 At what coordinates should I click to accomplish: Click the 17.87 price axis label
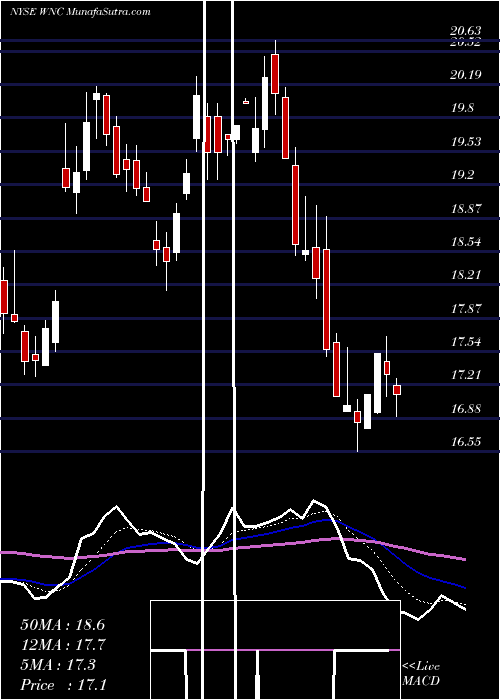click(466, 308)
